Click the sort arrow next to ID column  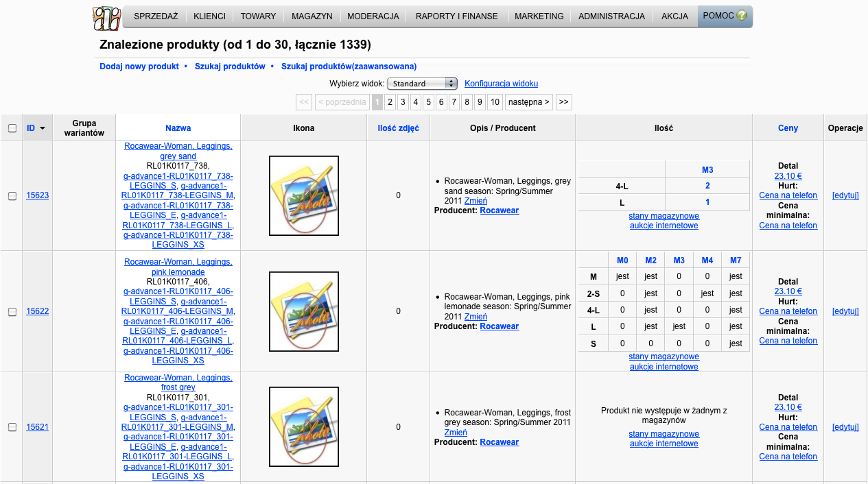[43, 128]
